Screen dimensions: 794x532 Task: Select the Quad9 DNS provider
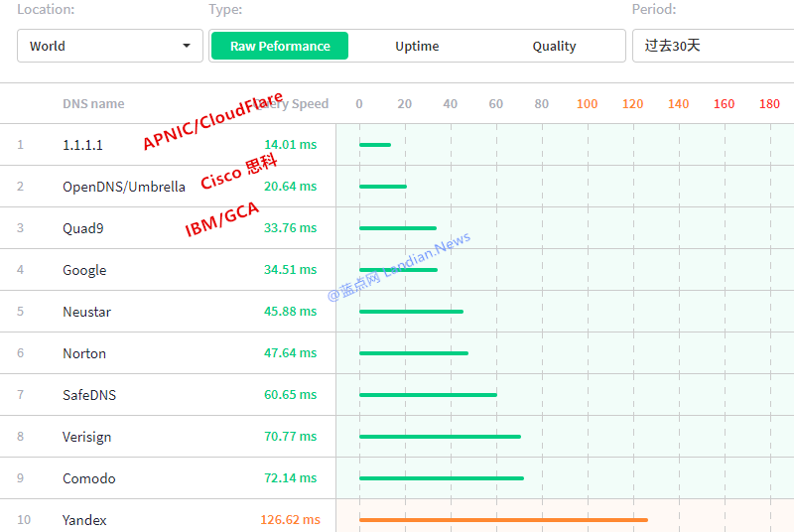pyautogui.click(x=82, y=228)
